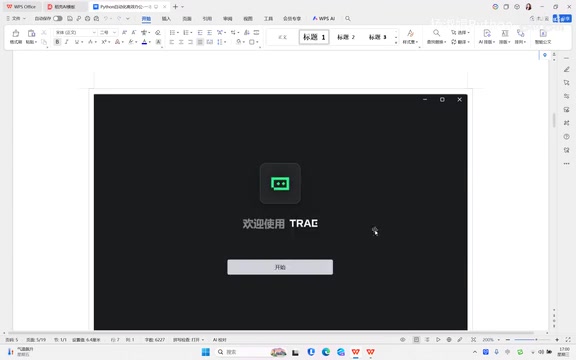Switch to the References ribbon tab
Image resolution: width=576 pixels, height=360 pixels.
coord(207,18)
